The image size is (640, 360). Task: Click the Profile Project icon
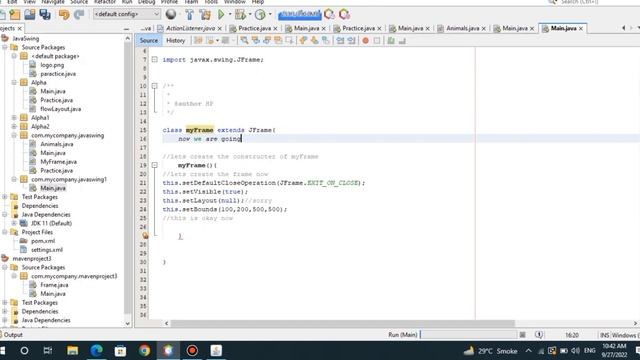(x=260, y=15)
